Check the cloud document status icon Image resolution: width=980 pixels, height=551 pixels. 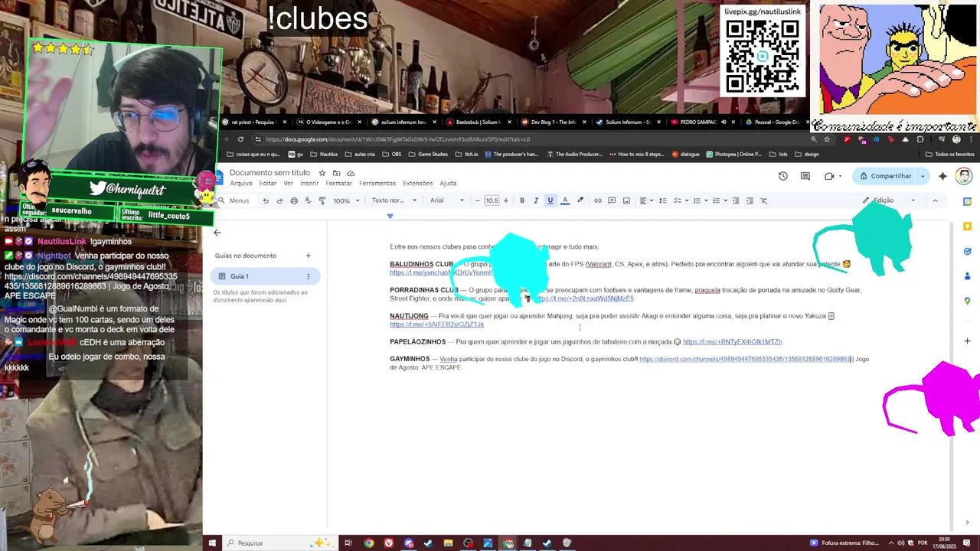351,173
